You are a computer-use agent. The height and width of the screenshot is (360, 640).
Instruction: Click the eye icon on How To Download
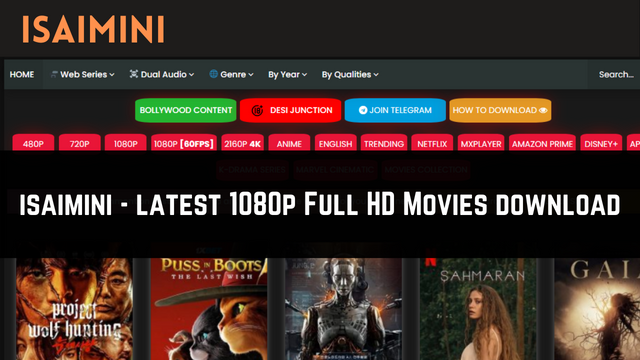point(543,110)
